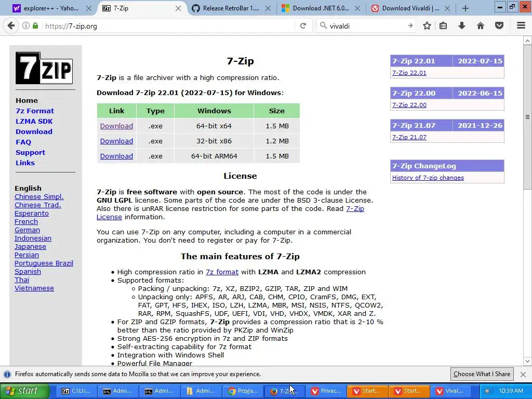Switch language to Japanese
Screen dimensions: 532x399
30,247
